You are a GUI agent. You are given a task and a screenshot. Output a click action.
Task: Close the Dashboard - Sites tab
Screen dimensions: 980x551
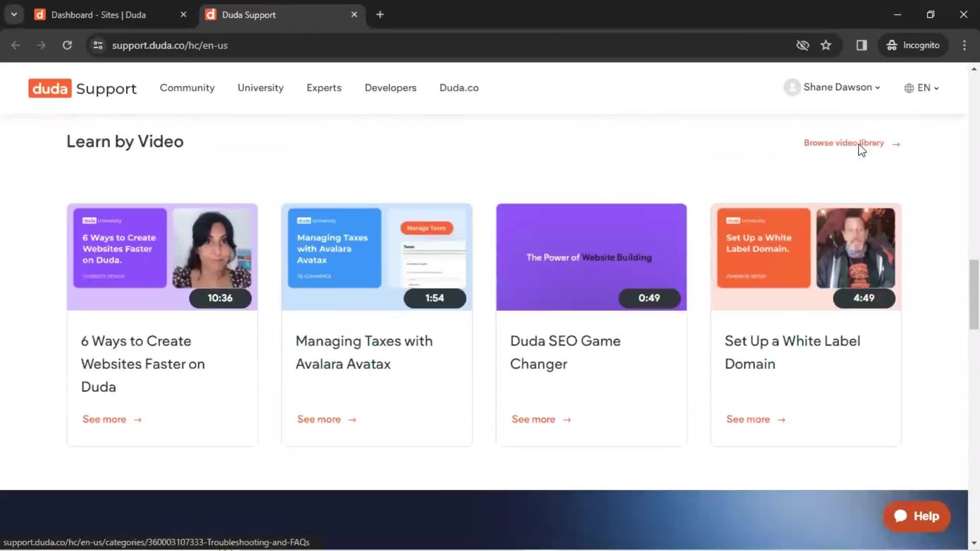[183, 15]
